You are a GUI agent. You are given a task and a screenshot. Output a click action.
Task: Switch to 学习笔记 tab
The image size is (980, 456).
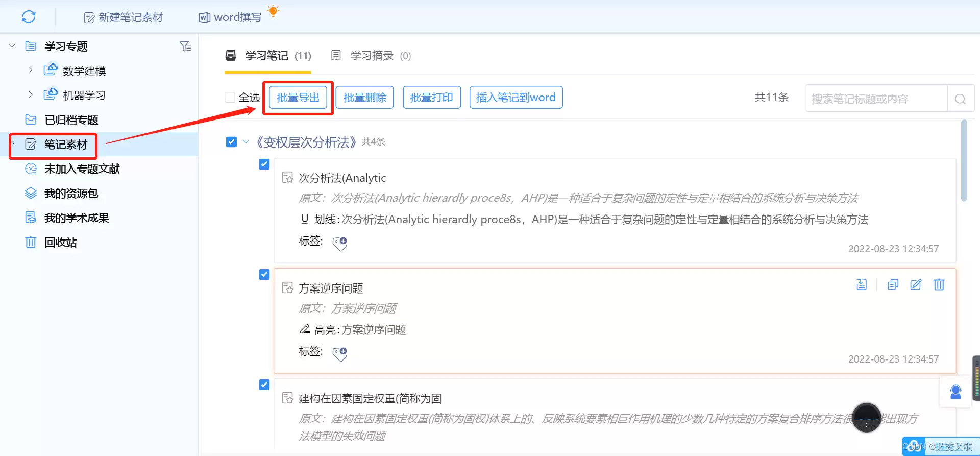(x=268, y=55)
